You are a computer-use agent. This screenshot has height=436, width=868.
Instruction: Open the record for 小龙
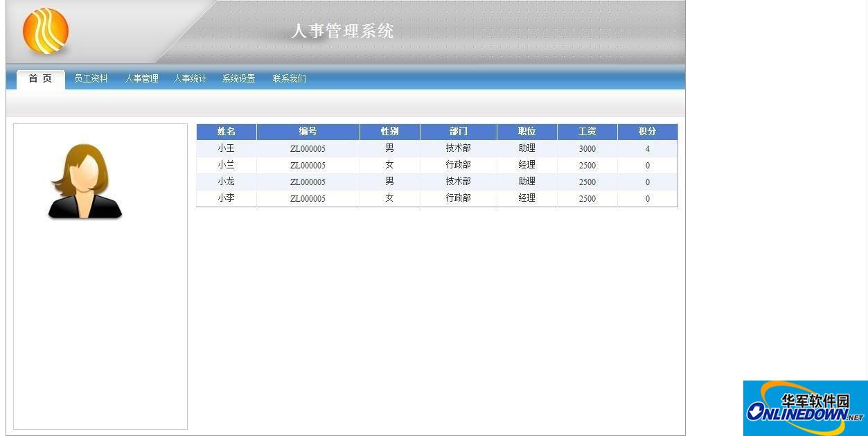click(226, 182)
